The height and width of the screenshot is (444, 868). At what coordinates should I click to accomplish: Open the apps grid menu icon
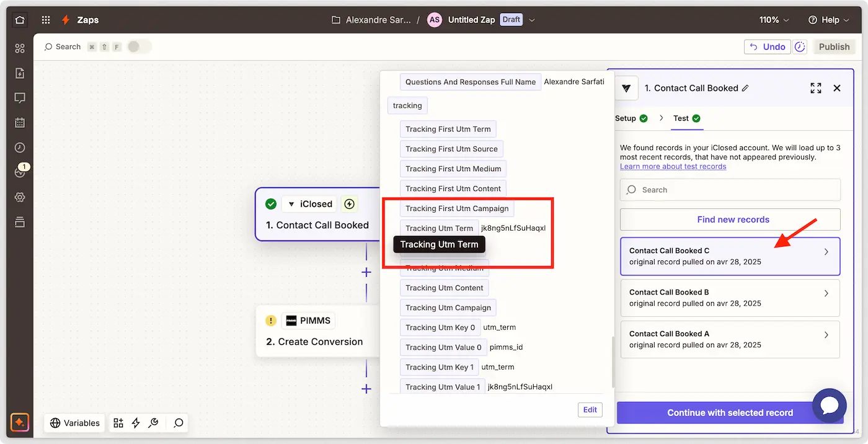click(46, 20)
